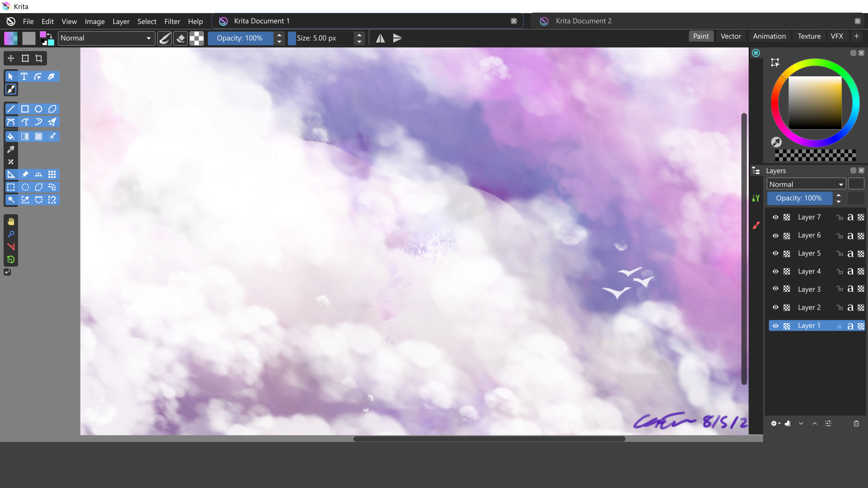Open the Filter menu

pyautogui.click(x=172, y=21)
